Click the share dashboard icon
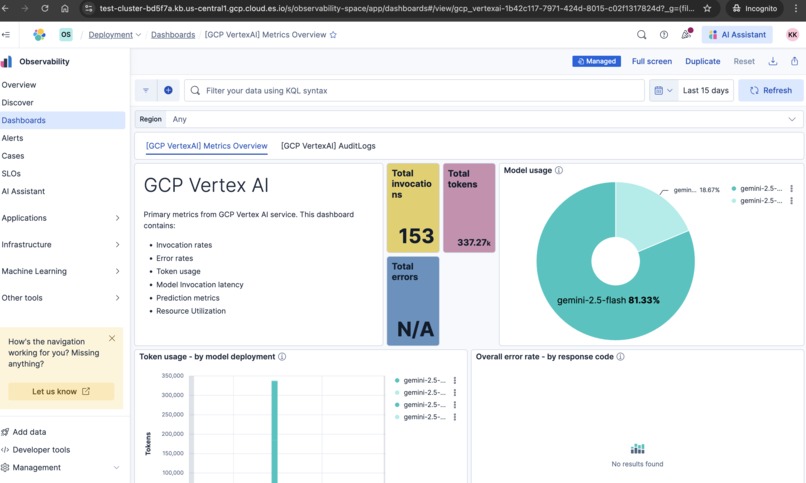Viewport: 806px width, 483px height. [794, 61]
